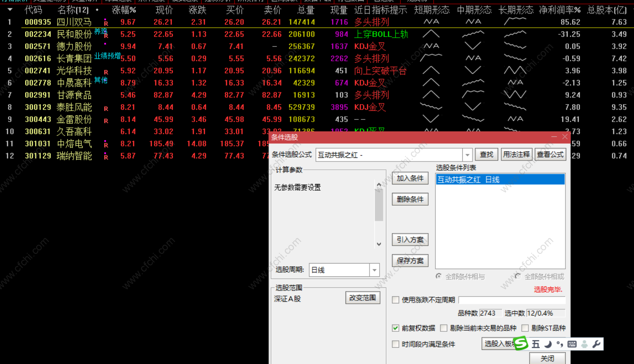
Task: Open the 条件选股公式 dropdown arrow
Action: coord(468,155)
